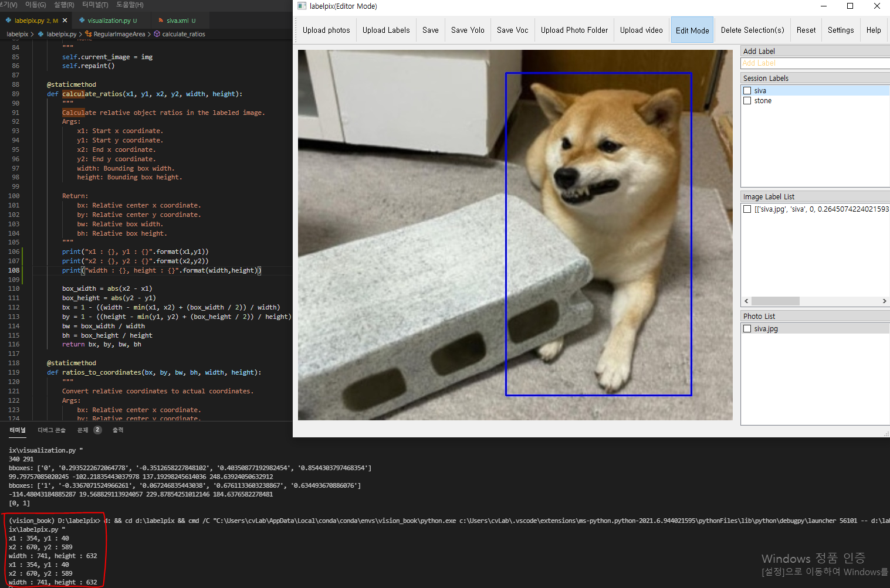The height and width of the screenshot is (588, 890).
Task: Click Save Yolo button
Action: (x=468, y=30)
